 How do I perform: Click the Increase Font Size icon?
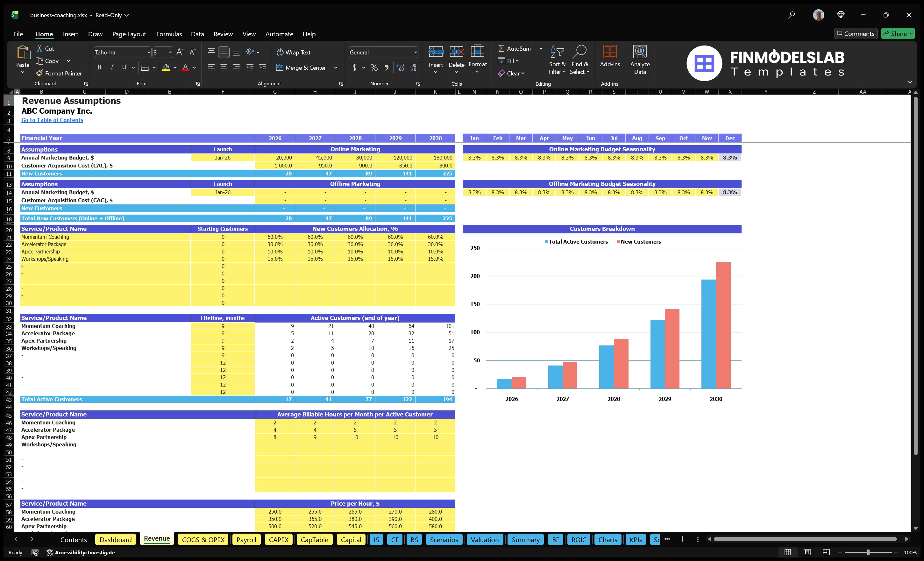[x=179, y=52]
